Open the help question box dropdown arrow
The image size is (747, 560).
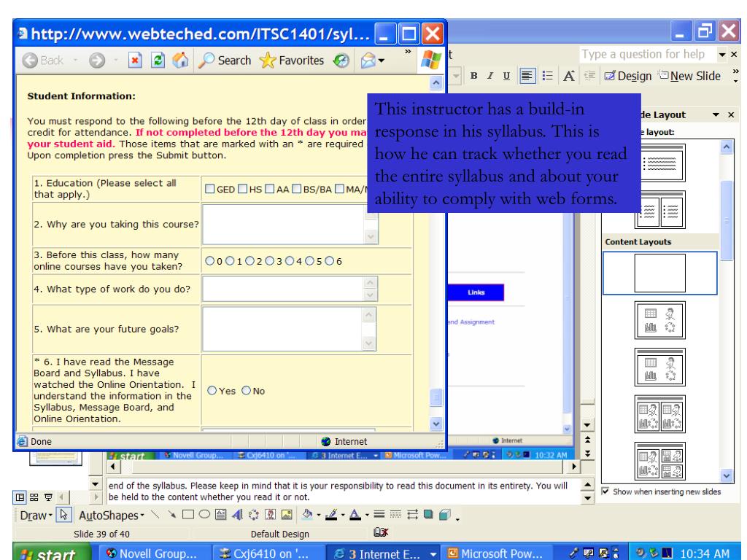click(x=722, y=55)
